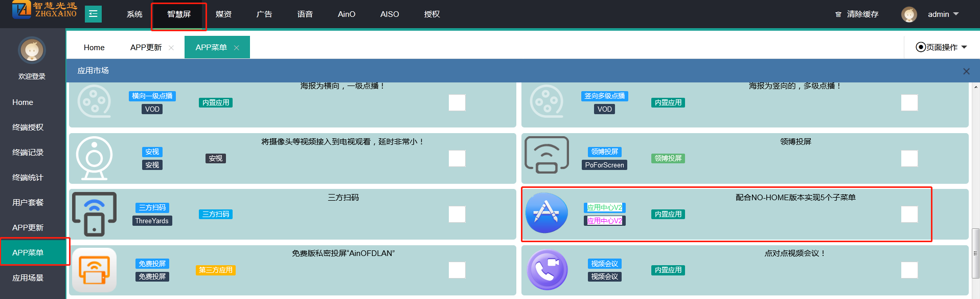
Task: Enable the 三方扫码 checkbox
Action: [457, 214]
